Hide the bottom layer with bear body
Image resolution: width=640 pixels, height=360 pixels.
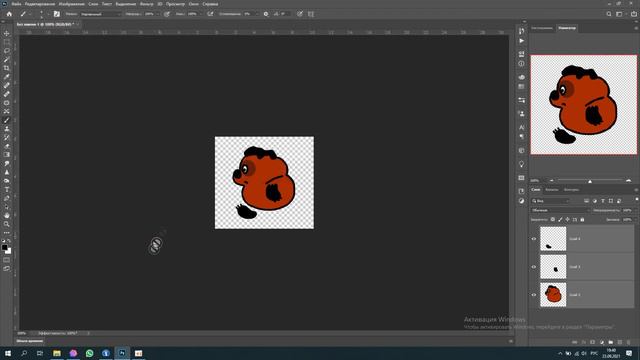(533, 295)
